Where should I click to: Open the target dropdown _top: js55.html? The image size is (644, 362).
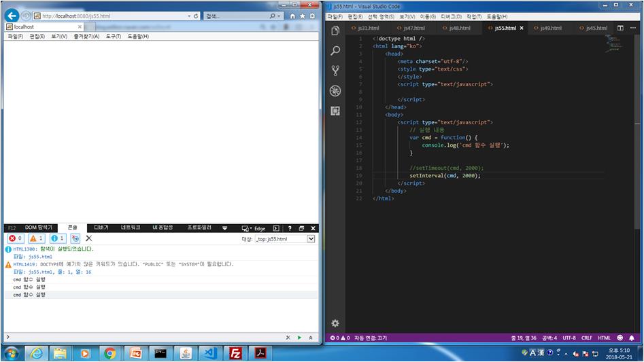285,238
